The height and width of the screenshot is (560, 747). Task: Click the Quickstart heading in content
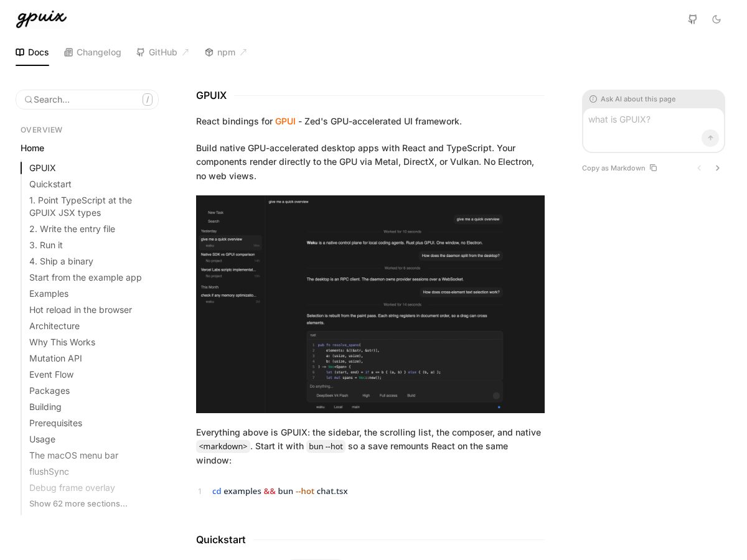pos(221,539)
